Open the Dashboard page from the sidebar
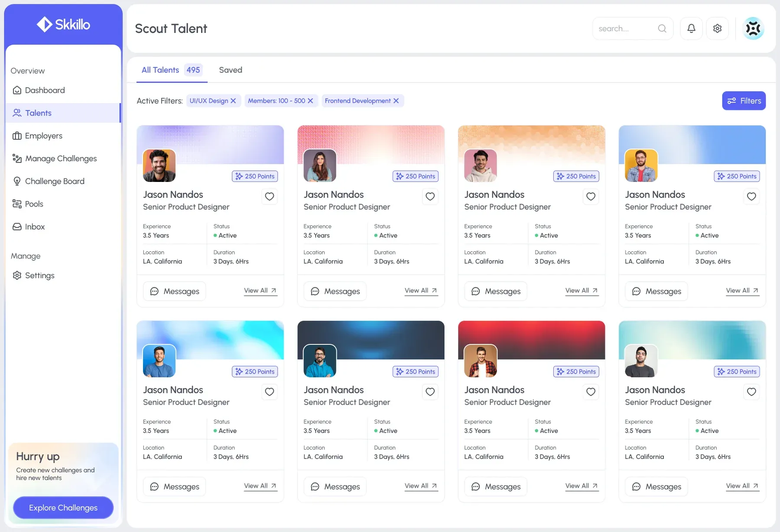The image size is (780, 532). point(63,90)
